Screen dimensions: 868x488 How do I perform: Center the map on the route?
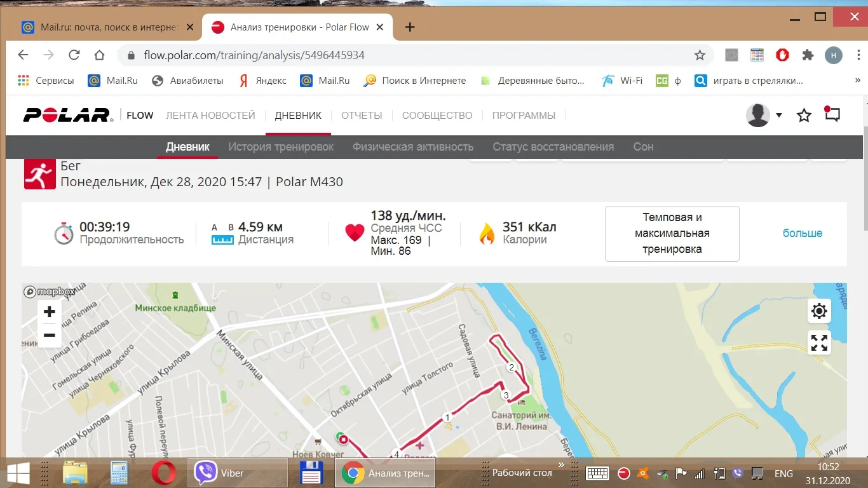pos(819,311)
